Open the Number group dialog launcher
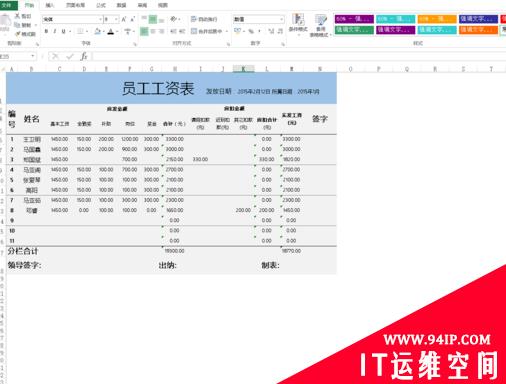Image resolution: width=506 pixels, height=384 pixels. click(283, 44)
